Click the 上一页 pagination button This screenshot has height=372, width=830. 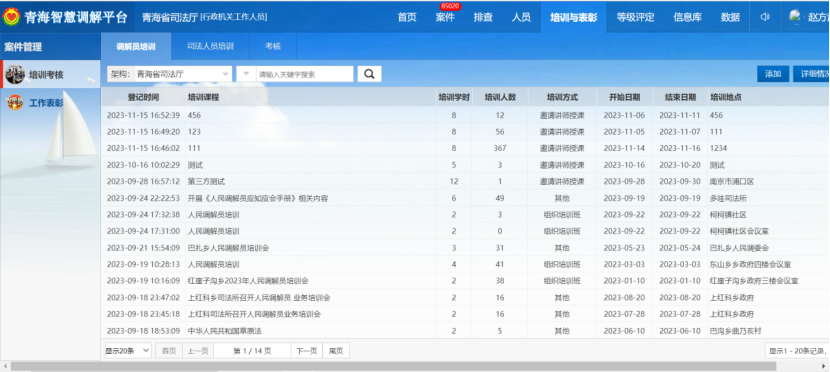[198, 350]
